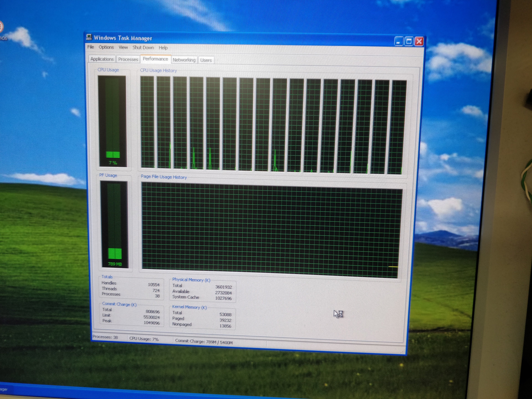The height and width of the screenshot is (399, 532).
Task: Switch to the Processes tab
Action: pyautogui.click(x=128, y=59)
